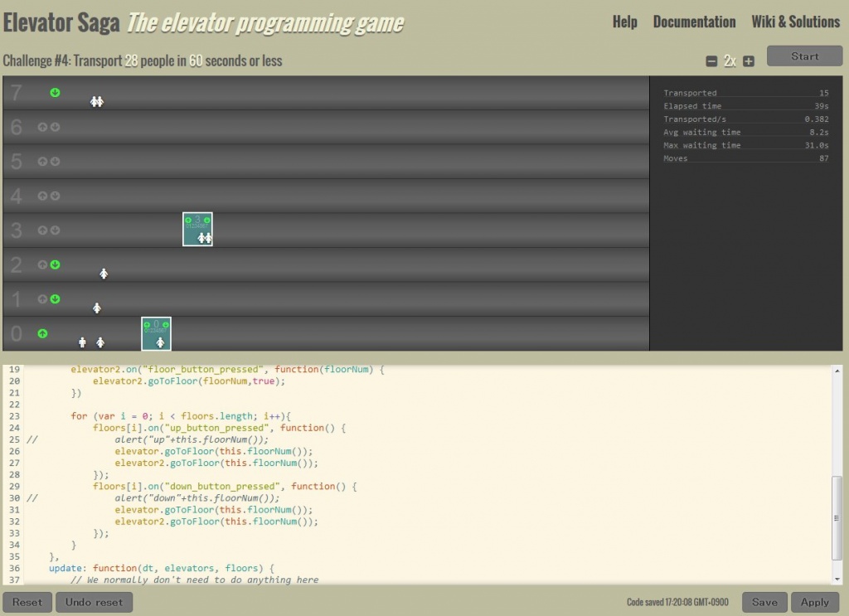Click the floor 7 number label

coord(17,93)
